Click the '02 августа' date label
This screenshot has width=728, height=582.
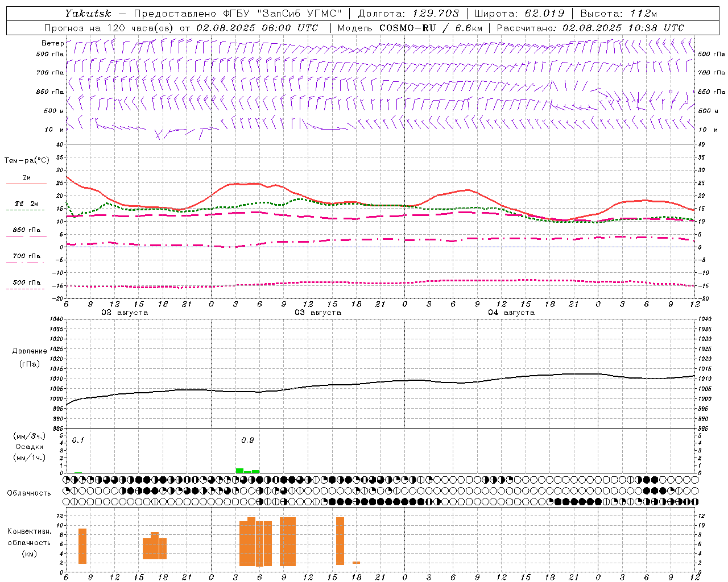coord(125,313)
